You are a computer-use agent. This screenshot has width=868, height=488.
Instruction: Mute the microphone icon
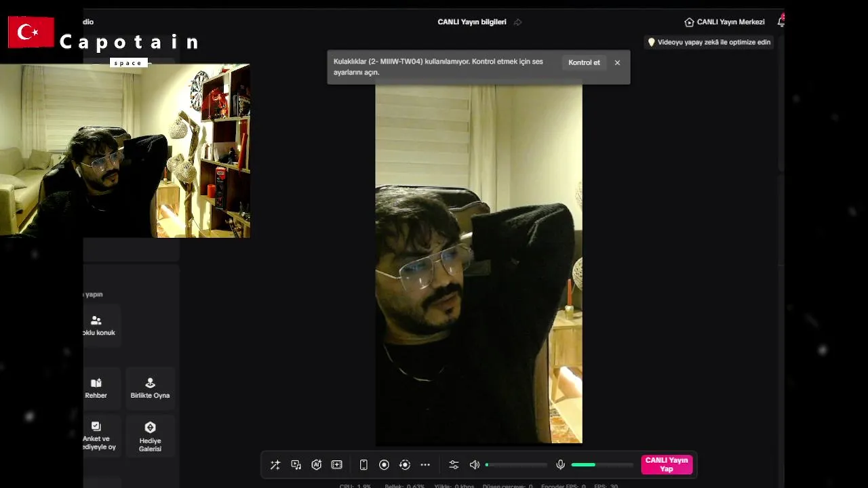[x=561, y=465]
